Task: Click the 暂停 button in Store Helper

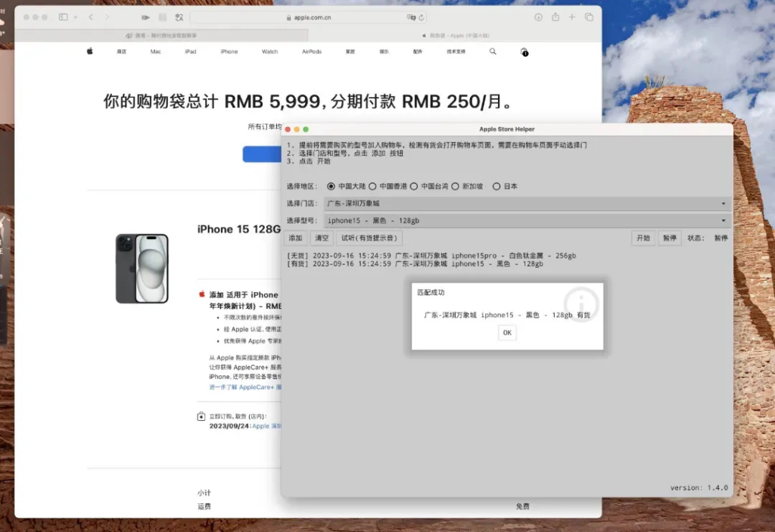Action: tap(670, 238)
